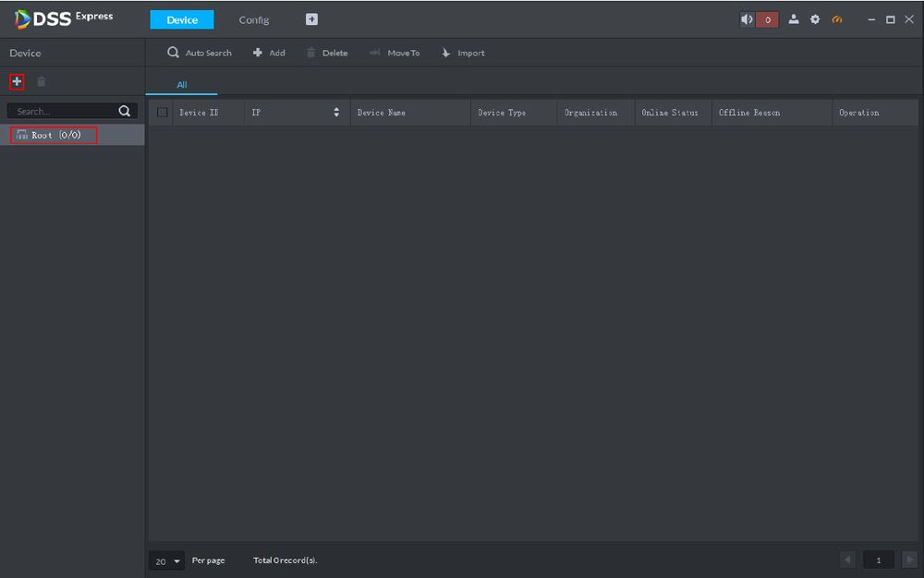924x578 pixels.
Task: Switch to the Config tab
Action: (x=254, y=20)
